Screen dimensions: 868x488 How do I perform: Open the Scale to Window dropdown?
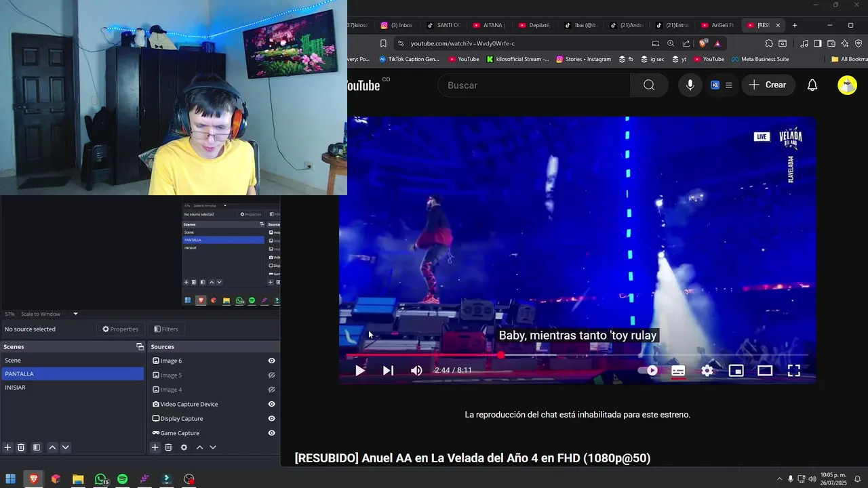point(49,314)
